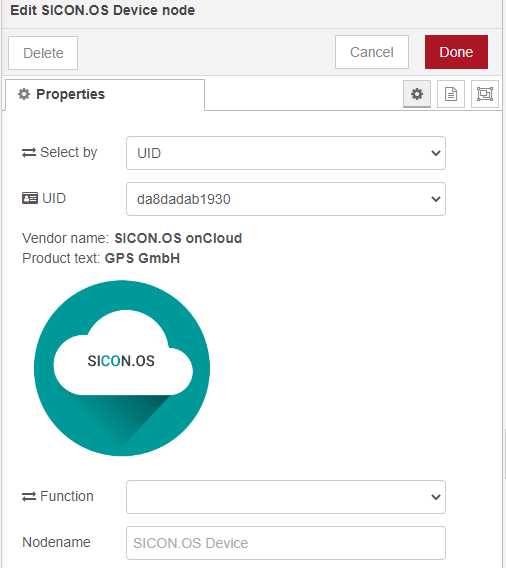This screenshot has width=506, height=568.
Task: Click chevron arrow of UID dropdown
Action: [436, 199]
